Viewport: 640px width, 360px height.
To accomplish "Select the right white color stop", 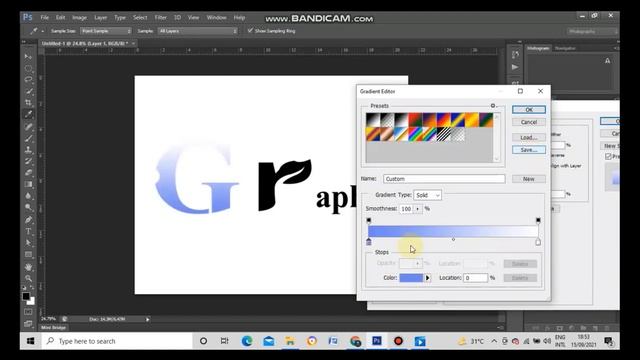I will [538, 242].
